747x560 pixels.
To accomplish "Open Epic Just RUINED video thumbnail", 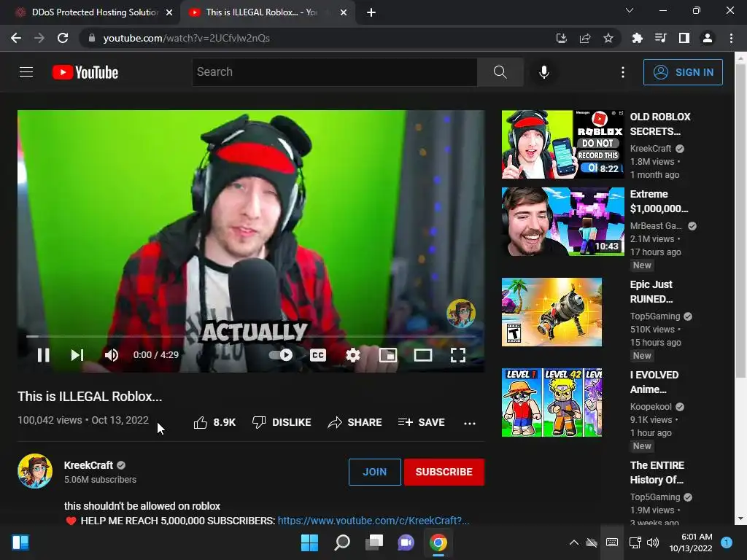I will click(551, 312).
